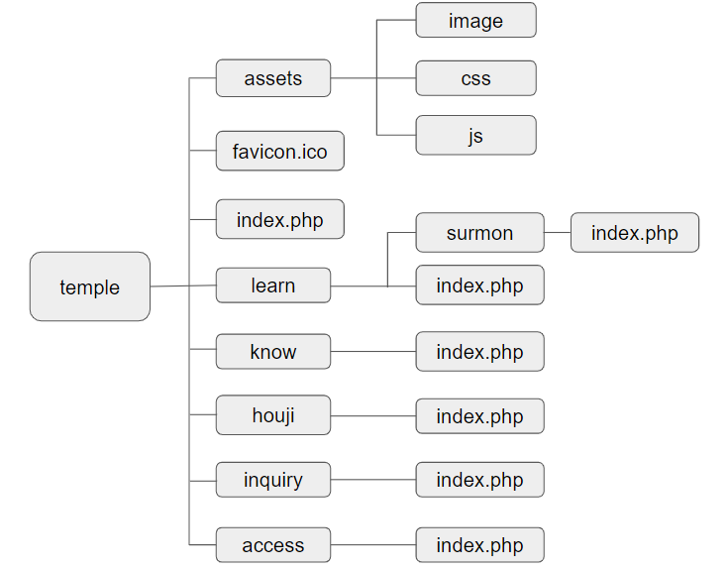Click the learn folder node

point(273,286)
